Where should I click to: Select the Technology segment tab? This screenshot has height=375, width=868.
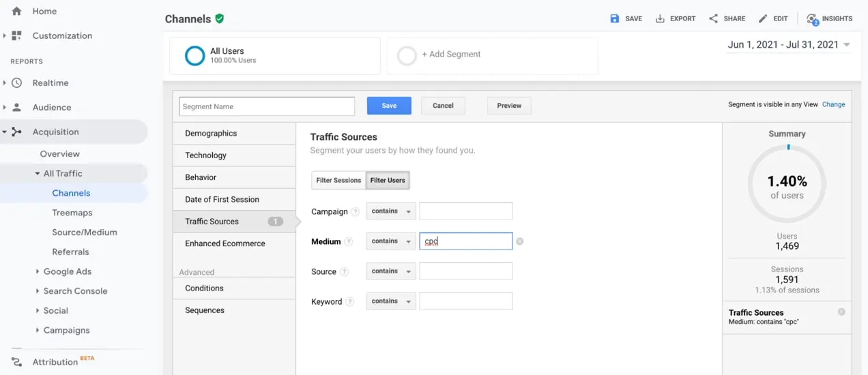[234, 155]
